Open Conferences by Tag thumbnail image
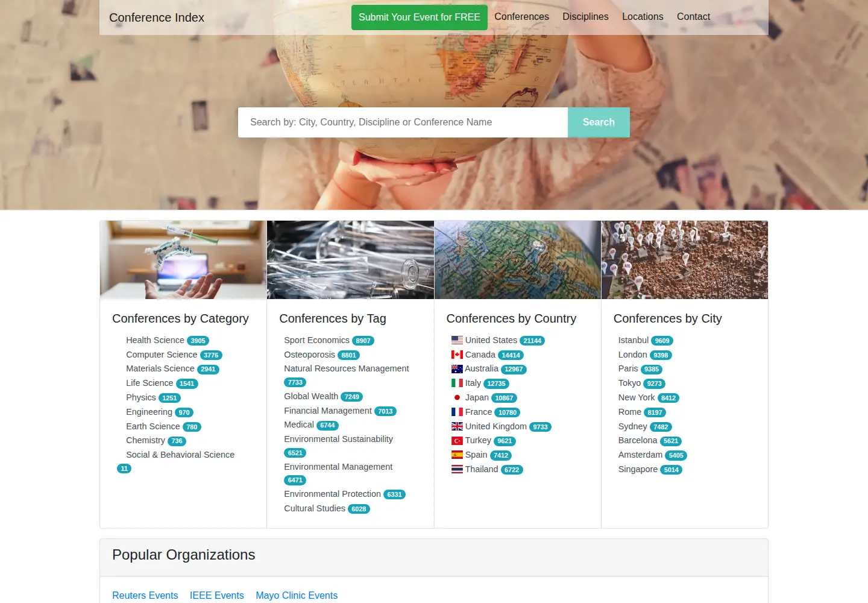This screenshot has width=868, height=603. tap(350, 260)
